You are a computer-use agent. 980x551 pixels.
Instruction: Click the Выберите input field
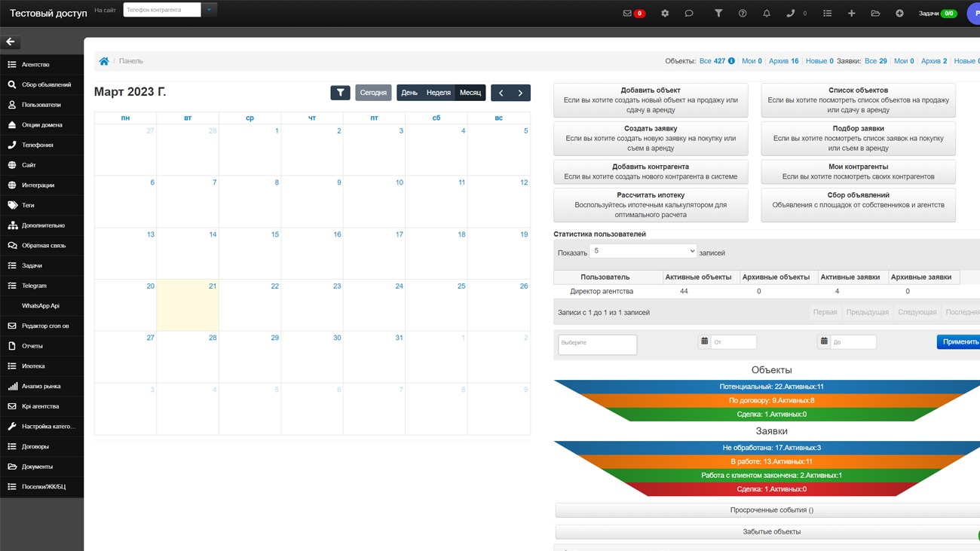click(597, 344)
